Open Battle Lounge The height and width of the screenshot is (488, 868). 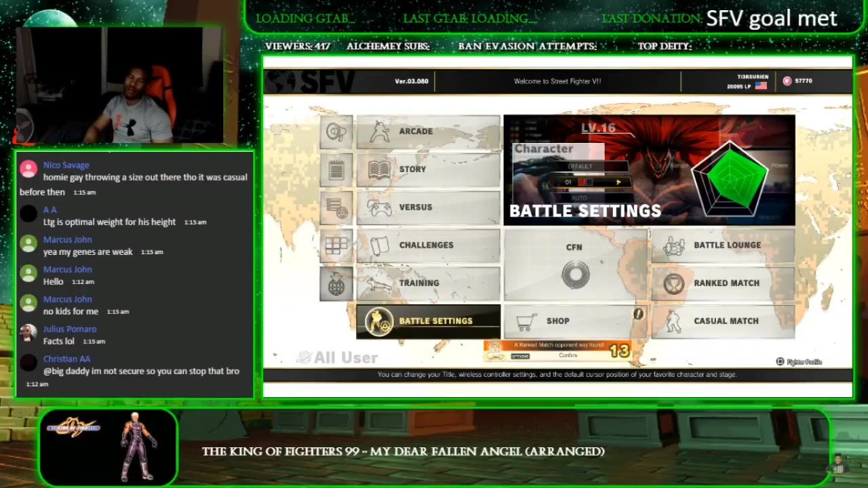tap(723, 245)
